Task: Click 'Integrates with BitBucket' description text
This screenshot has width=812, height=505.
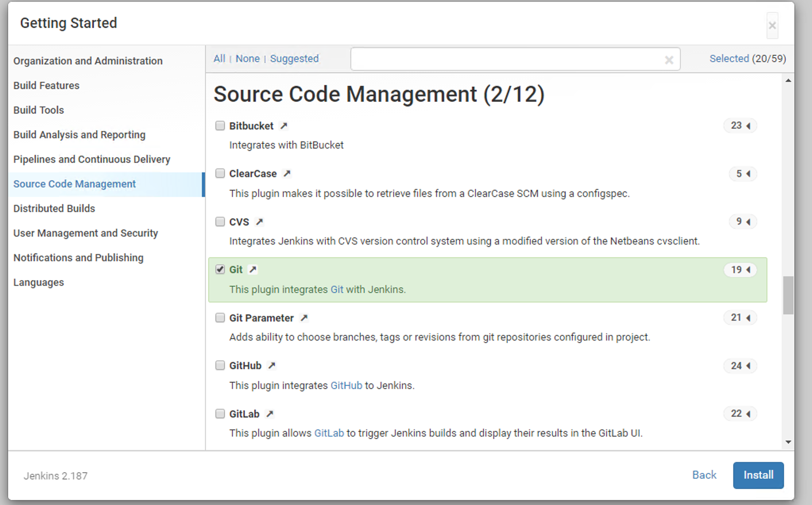Action: pos(286,145)
